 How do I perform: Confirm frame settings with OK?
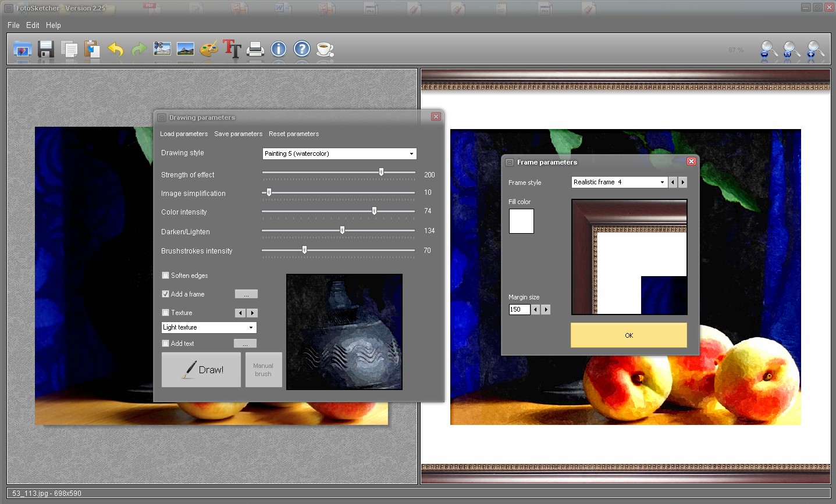pos(628,335)
